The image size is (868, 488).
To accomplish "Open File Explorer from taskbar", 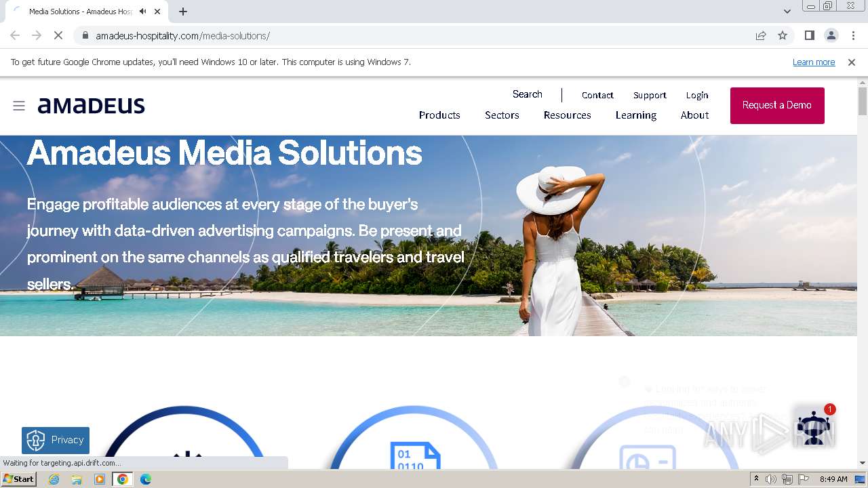I will [x=77, y=479].
